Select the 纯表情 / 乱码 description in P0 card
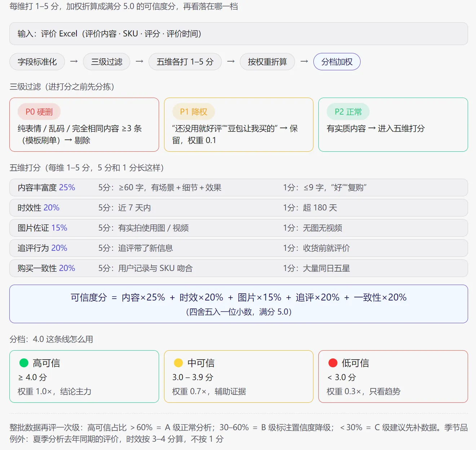Screen dimensions: 476x450 pos(80,134)
